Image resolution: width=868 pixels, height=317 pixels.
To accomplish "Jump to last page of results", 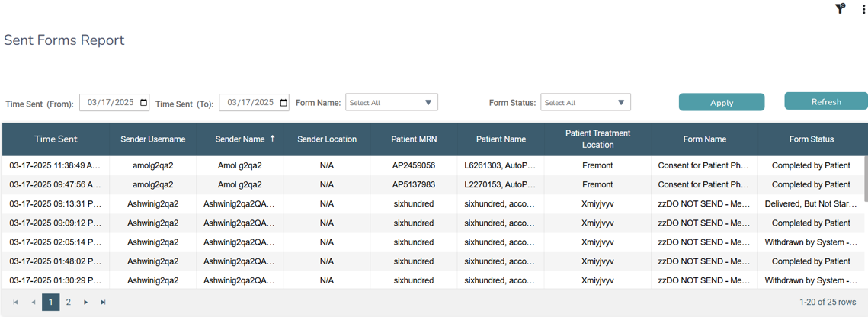I will (103, 303).
